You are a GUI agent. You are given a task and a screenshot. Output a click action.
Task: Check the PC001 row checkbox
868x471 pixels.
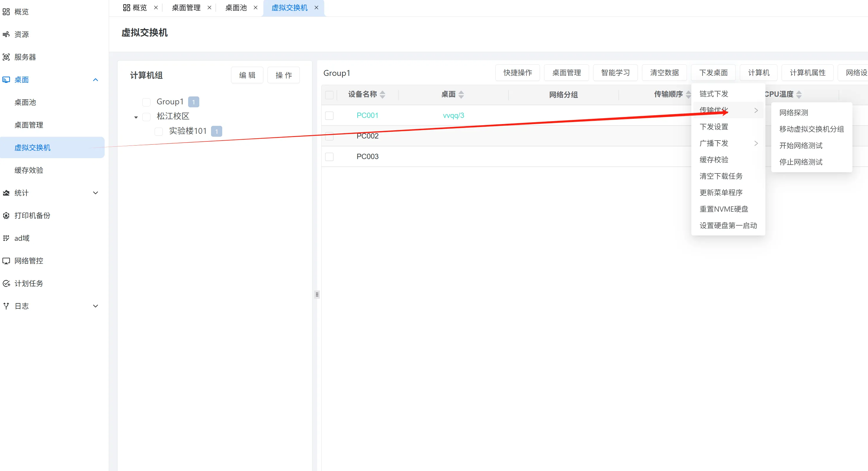pyautogui.click(x=329, y=116)
